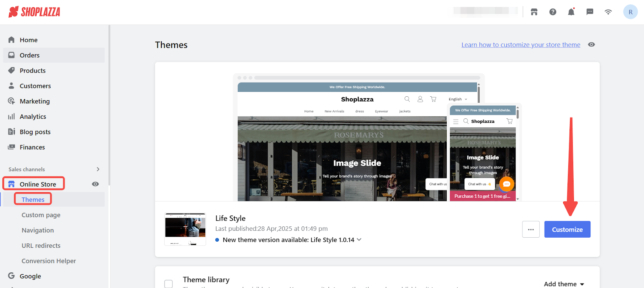The width and height of the screenshot is (644, 288).
Task: Open the Customers section
Action: click(x=54, y=86)
